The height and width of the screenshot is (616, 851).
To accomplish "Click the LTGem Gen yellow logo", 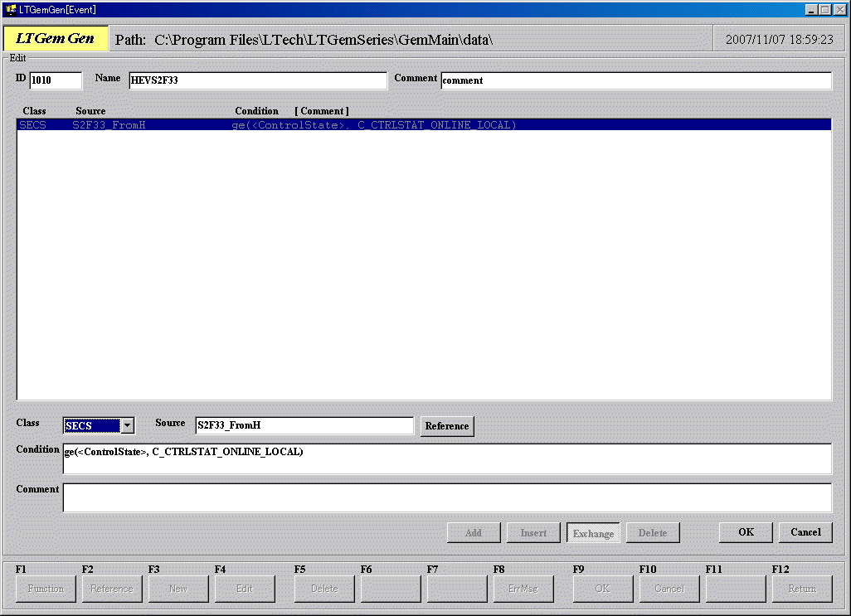I will [56, 38].
